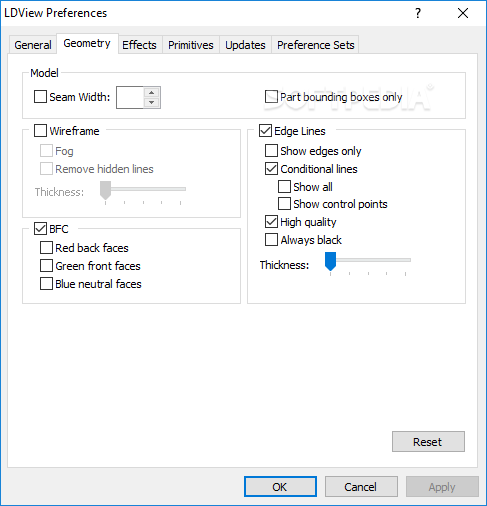This screenshot has height=506, width=487.
Task: Switch to the General tab
Action: 33,45
